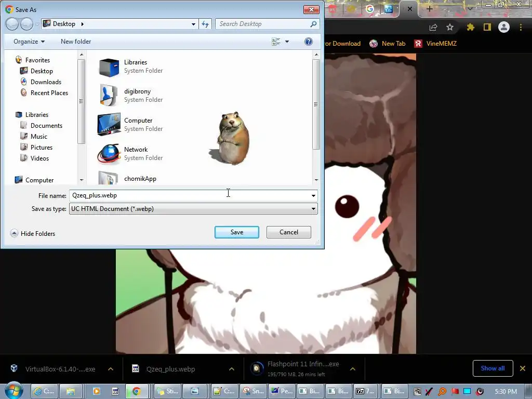The width and height of the screenshot is (532, 399).
Task: Expand the Desktop breadcrumb arrow
Action: 82,24
